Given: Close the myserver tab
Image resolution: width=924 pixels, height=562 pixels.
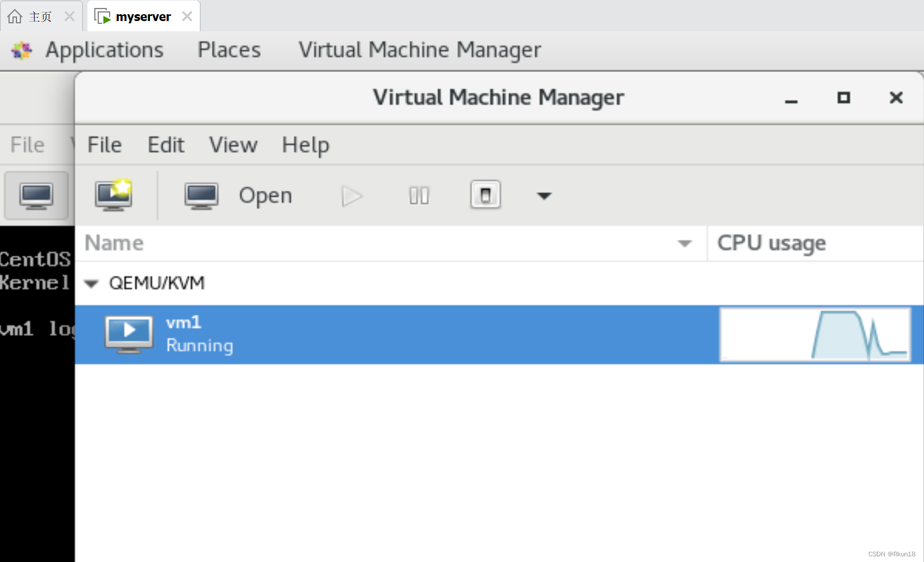Looking at the screenshot, I should pos(187,16).
